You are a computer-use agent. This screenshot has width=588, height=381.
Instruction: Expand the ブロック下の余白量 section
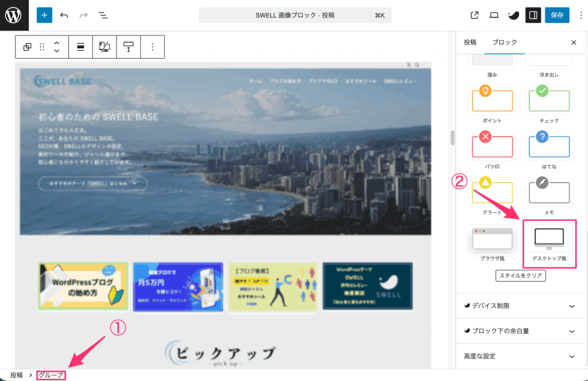pos(520,331)
